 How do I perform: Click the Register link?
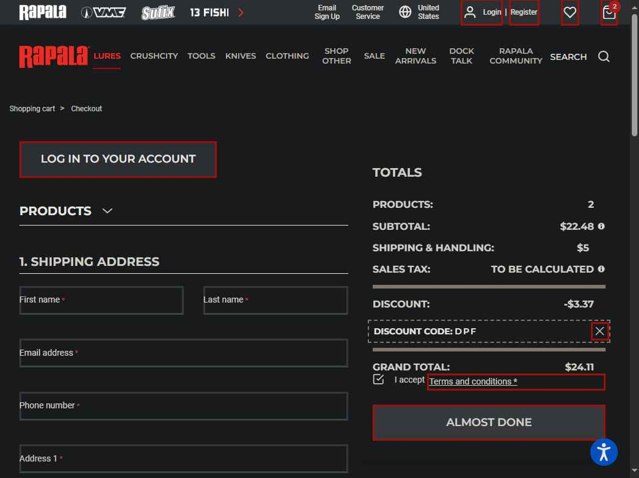(524, 12)
